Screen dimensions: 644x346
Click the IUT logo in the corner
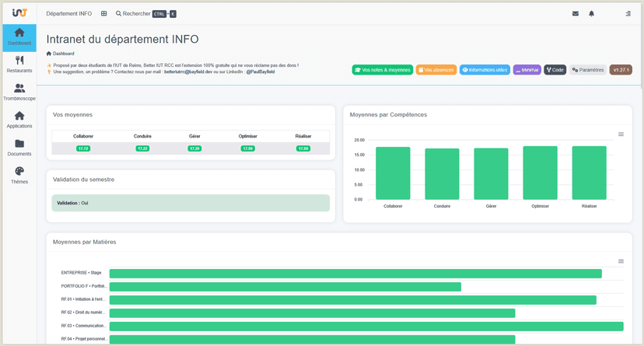pos(19,12)
